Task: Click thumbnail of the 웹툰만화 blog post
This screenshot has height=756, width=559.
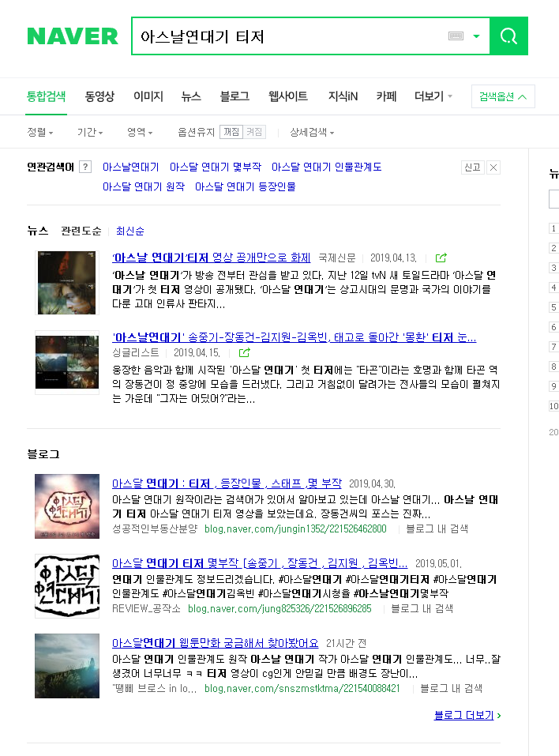Action: pyautogui.click(x=67, y=666)
